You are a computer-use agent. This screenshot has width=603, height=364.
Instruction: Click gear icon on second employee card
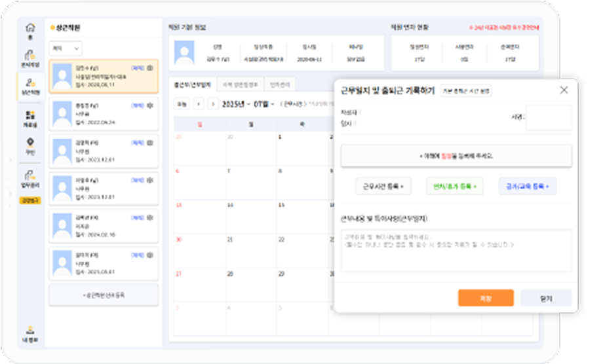(150, 105)
